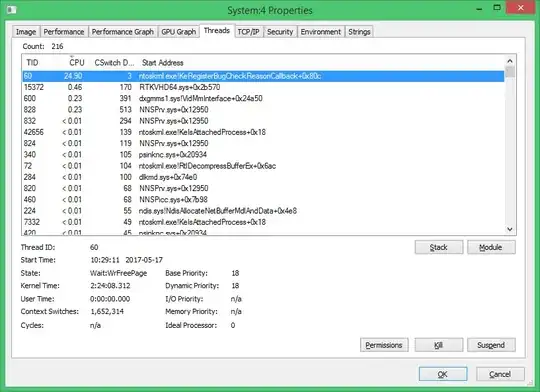Select thread 72 RtlDecompressBufferEx row
The image size is (540, 392).
[263, 166]
